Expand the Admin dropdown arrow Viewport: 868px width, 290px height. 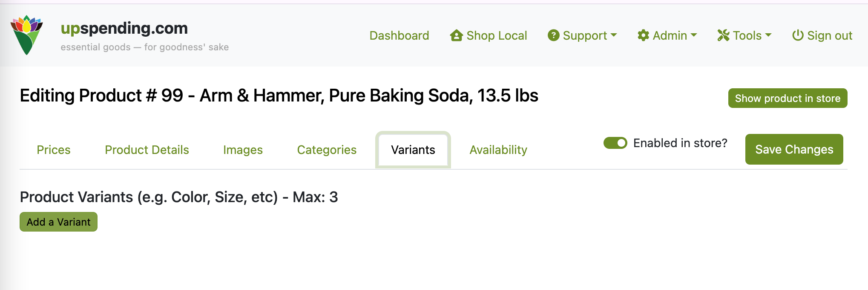coord(694,35)
